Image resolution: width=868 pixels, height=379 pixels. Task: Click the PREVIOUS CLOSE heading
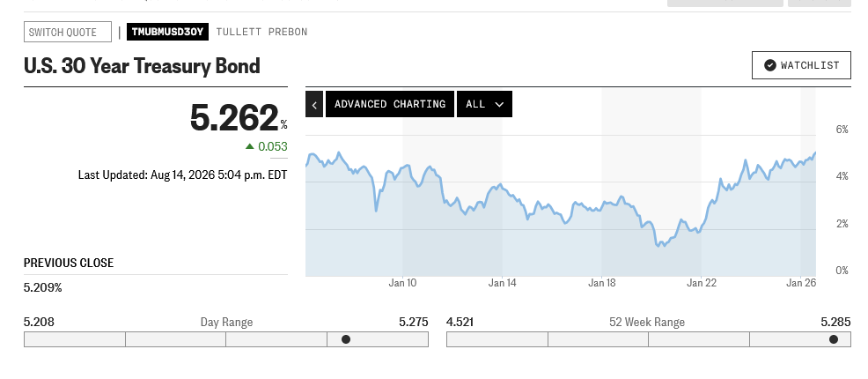point(69,264)
